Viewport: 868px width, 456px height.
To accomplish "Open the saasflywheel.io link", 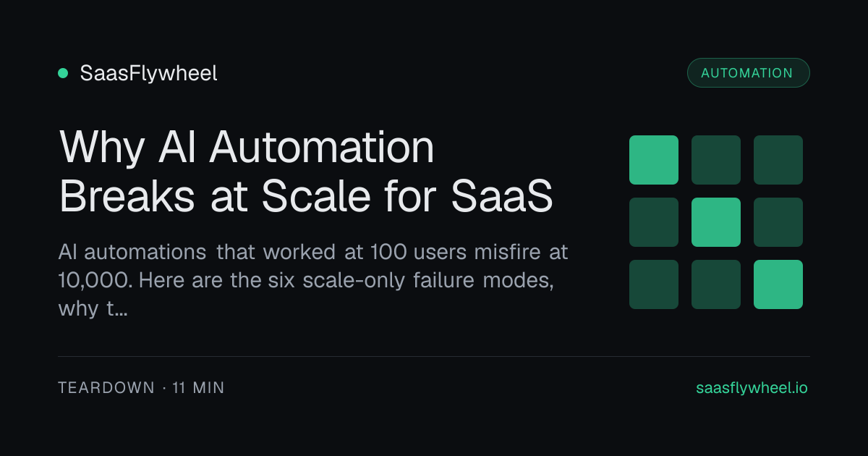I will pyautogui.click(x=752, y=388).
